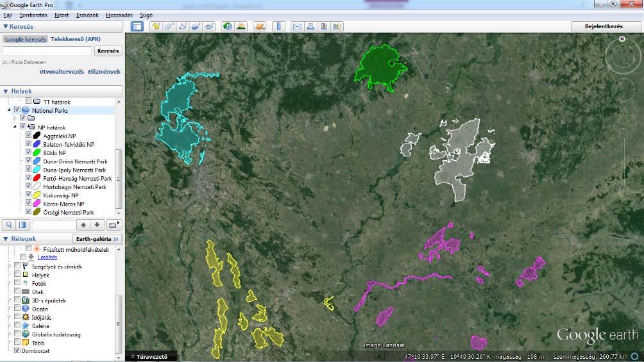Collapse the Keresés panel triangle
The height and width of the screenshot is (362, 644).
(x=5, y=26)
